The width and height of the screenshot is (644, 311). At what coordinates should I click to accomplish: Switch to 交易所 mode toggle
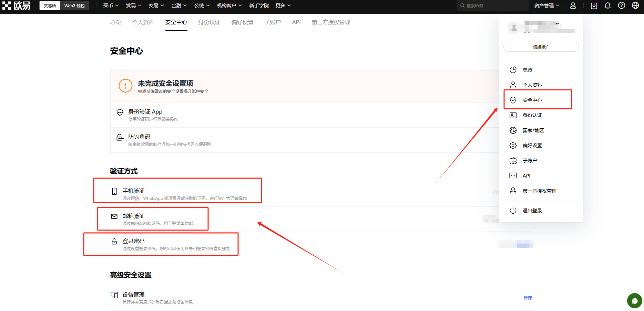pos(50,6)
